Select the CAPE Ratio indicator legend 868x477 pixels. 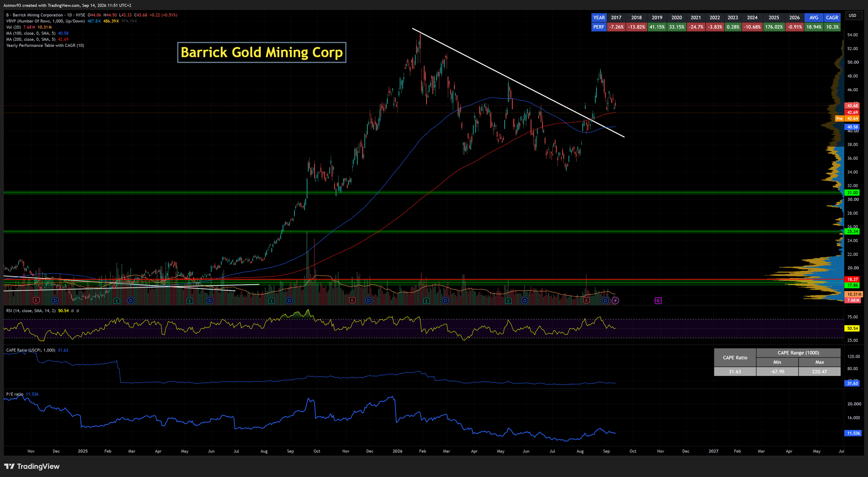(31, 350)
